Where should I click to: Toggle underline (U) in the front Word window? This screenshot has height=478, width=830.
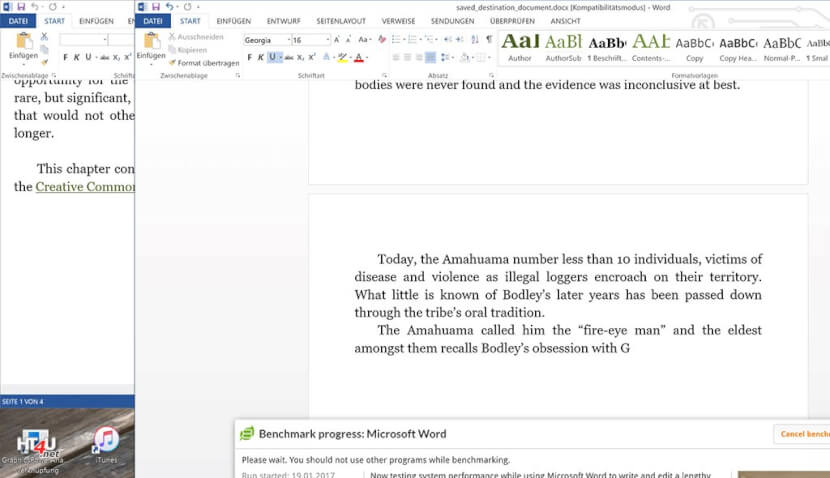272,57
